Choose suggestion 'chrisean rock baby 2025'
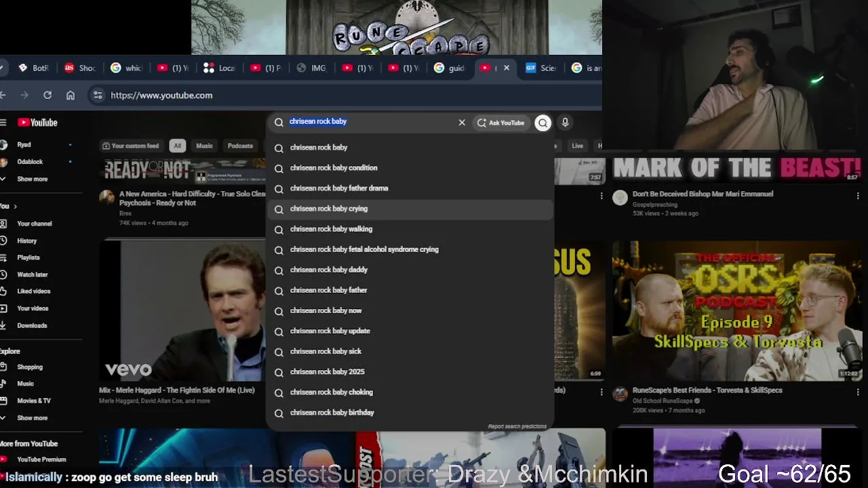868x488 pixels. (x=411, y=371)
